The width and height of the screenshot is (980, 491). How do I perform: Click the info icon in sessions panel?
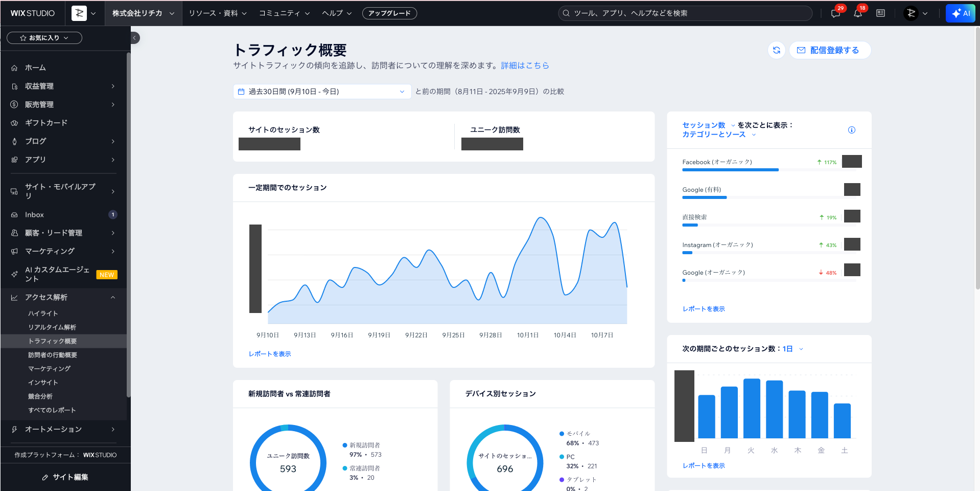[851, 130]
